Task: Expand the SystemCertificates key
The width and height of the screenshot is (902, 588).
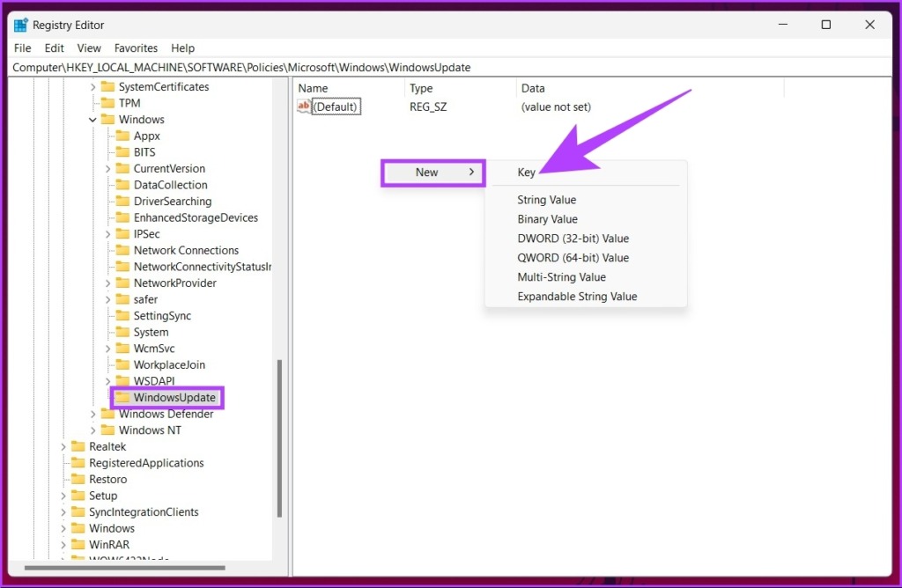Action: tap(92, 87)
